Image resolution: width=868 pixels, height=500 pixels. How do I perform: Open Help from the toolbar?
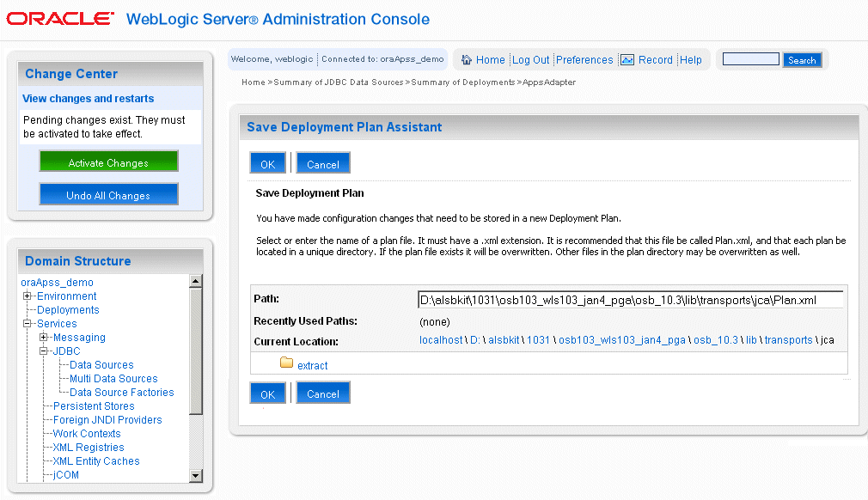tap(691, 60)
